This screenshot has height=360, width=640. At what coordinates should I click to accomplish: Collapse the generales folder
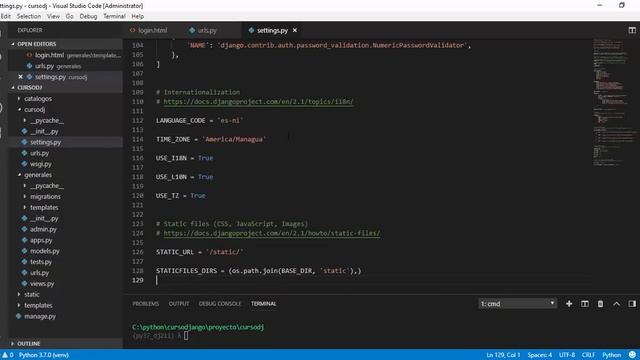pyautogui.click(x=38, y=175)
